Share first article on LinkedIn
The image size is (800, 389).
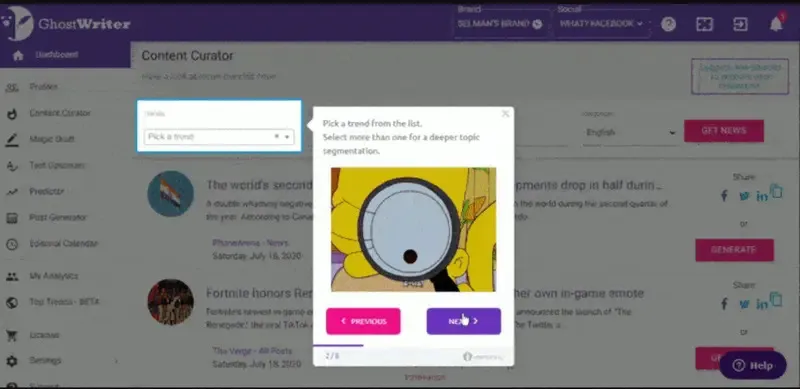762,196
